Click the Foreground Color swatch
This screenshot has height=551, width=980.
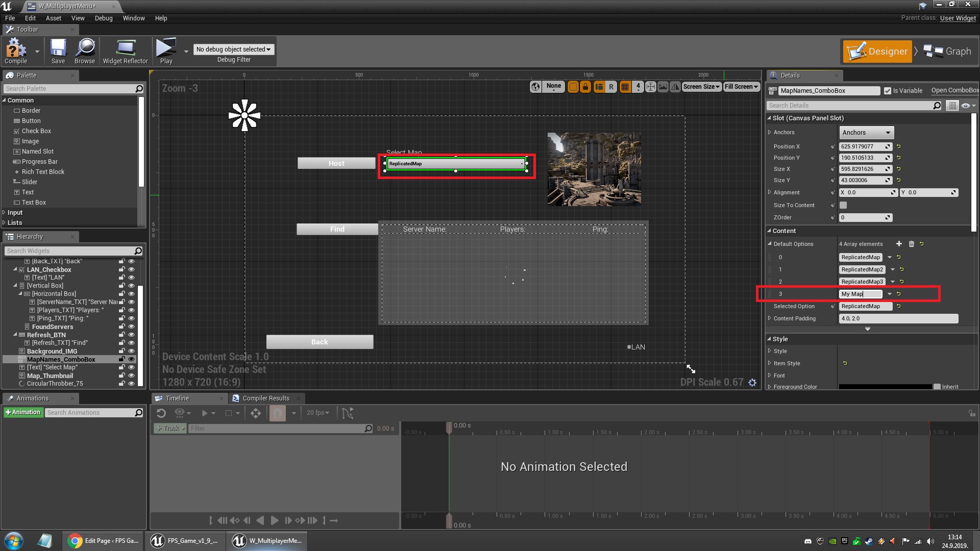(885, 387)
